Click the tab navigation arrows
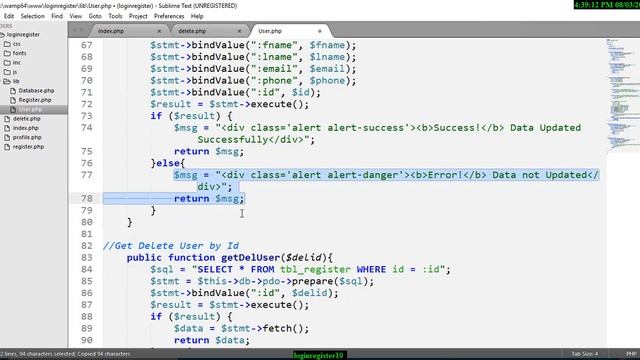The image size is (640, 360). pos(78,31)
